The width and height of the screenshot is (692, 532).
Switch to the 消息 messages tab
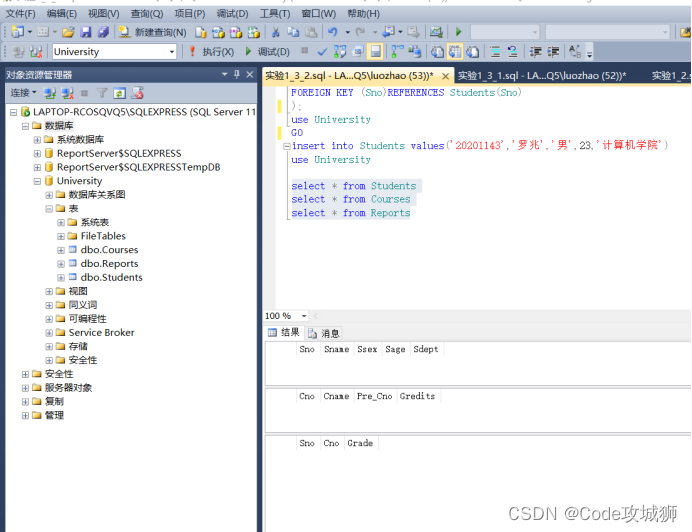(324, 333)
